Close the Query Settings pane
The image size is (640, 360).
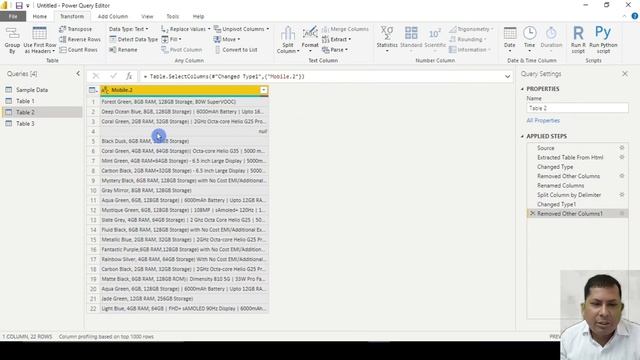point(625,73)
